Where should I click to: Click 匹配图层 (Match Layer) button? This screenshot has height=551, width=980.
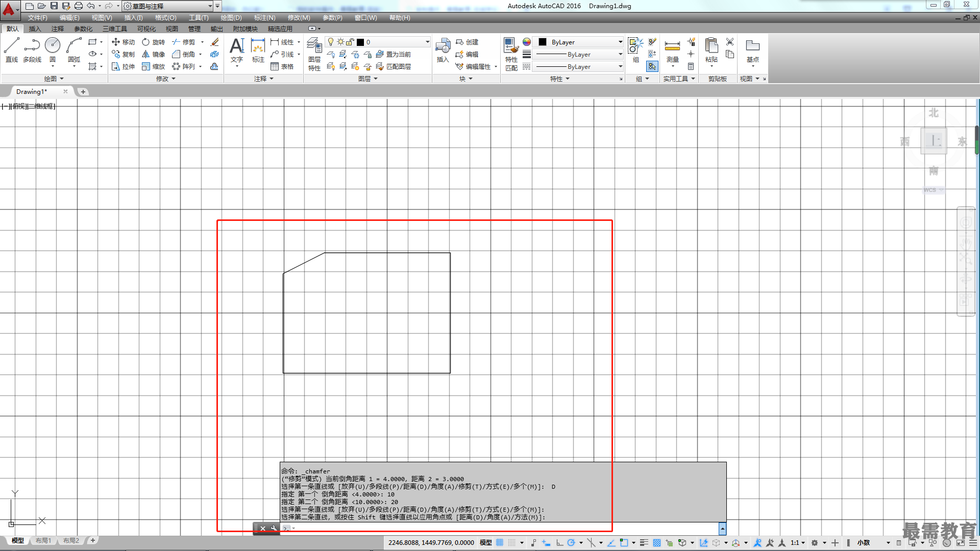tap(394, 66)
